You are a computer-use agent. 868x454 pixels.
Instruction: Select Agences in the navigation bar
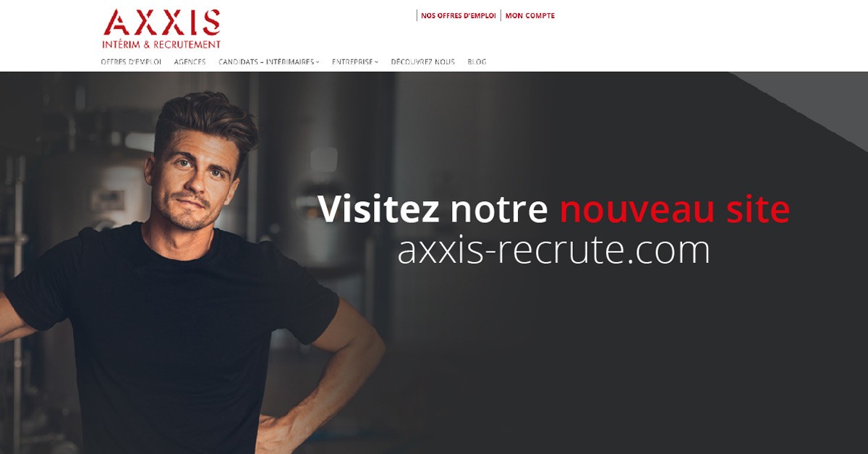coord(190,62)
